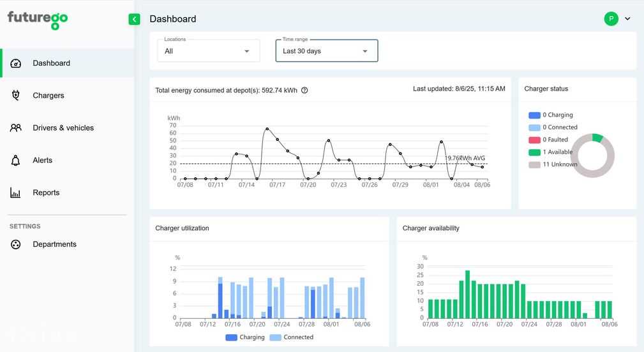Click the green Available legend swatch

click(x=534, y=152)
